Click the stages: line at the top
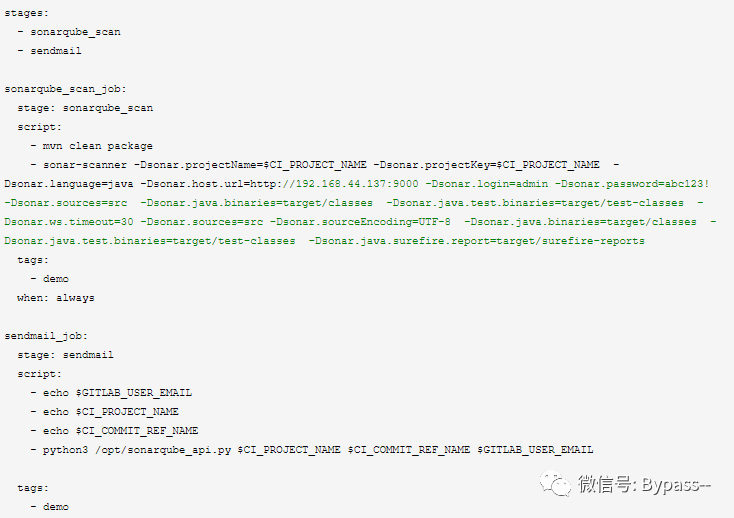Screen dimensions: 734x518 click(26, 13)
